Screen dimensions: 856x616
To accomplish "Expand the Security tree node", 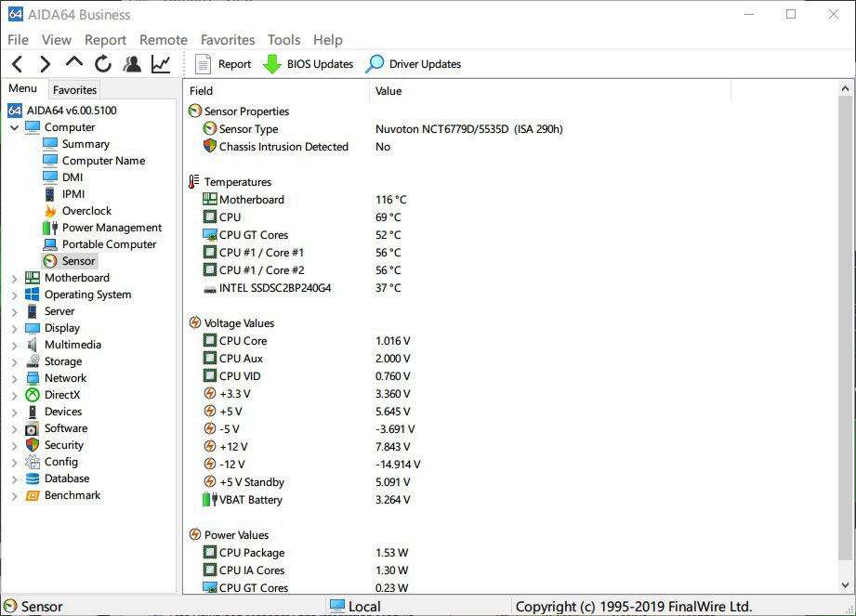I will pos(14,446).
